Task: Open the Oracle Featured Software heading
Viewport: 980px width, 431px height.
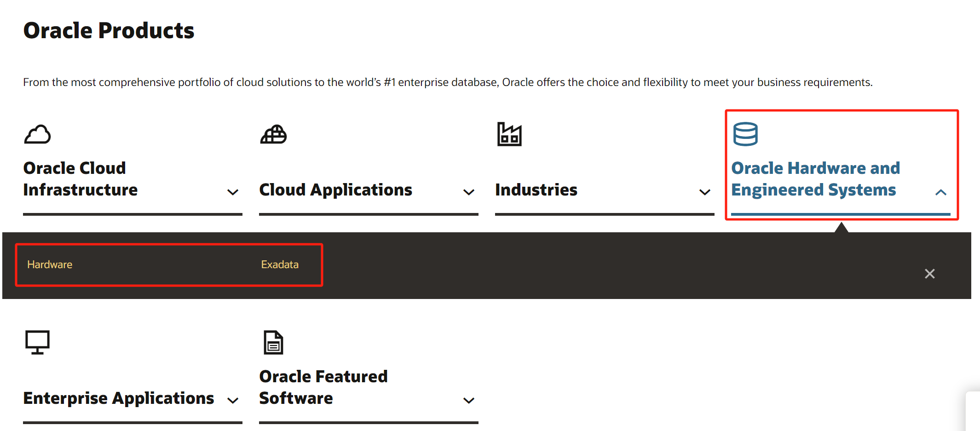Action: coord(323,387)
